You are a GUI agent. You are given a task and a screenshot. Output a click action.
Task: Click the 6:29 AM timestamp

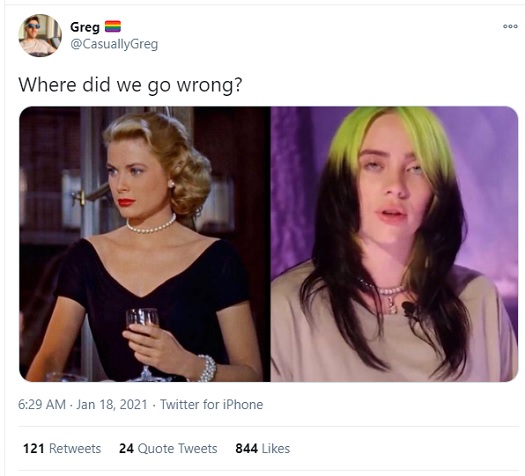(42, 404)
